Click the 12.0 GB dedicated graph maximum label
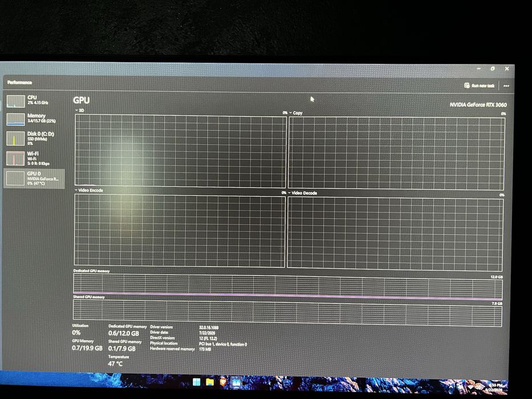The image size is (532, 399). pos(497,277)
